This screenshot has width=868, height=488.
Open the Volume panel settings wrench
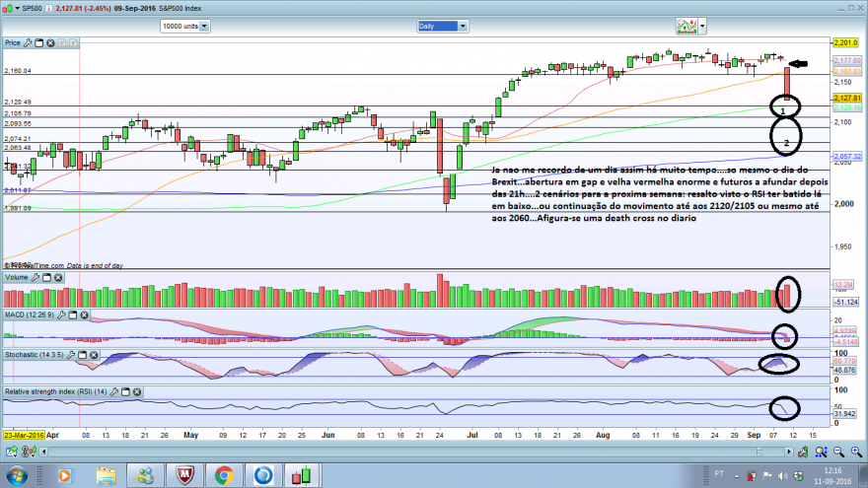(x=35, y=277)
